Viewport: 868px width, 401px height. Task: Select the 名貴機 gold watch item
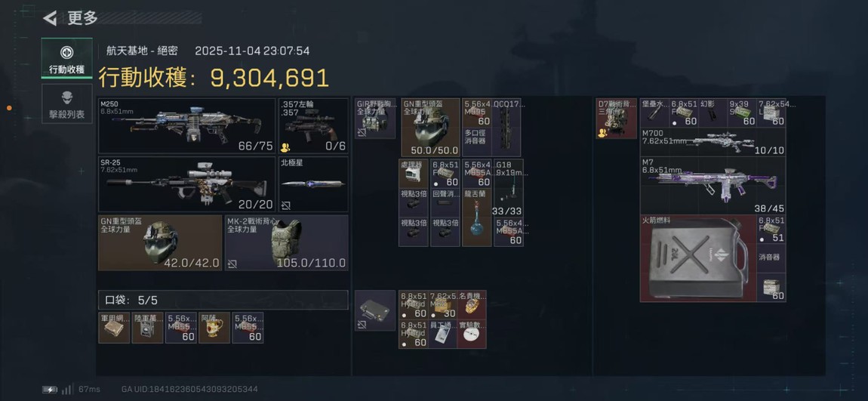pyautogui.click(x=472, y=304)
